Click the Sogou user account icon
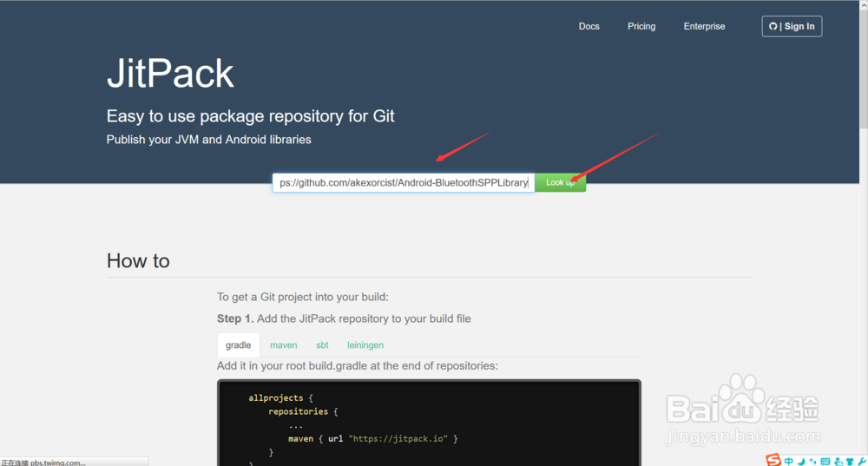 [838, 461]
